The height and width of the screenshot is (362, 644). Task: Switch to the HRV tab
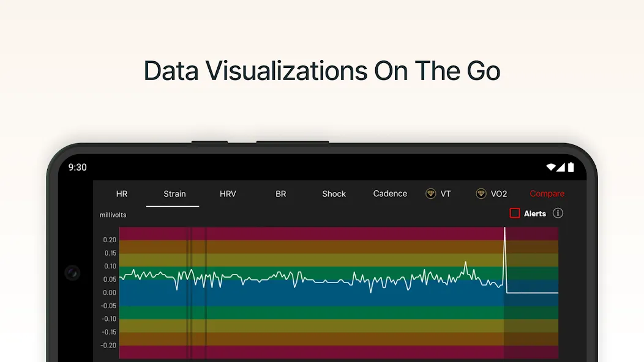tap(228, 194)
